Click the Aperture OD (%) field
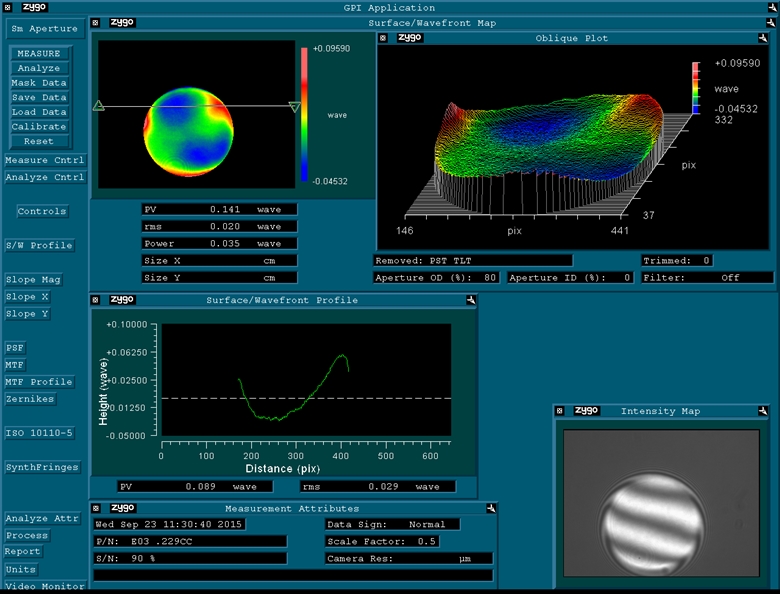The height and width of the screenshot is (594, 780). pos(437,277)
